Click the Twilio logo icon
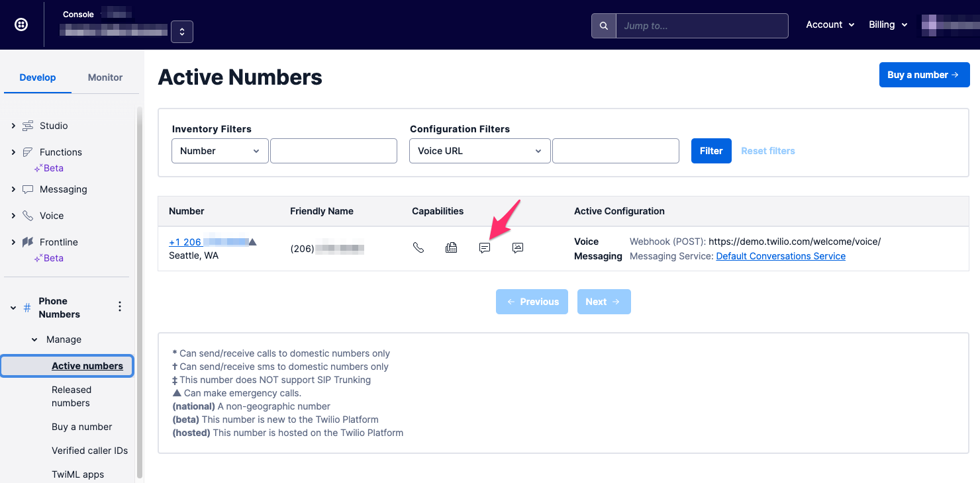Viewport: 980px width, 483px height. pyautogui.click(x=21, y=24)
